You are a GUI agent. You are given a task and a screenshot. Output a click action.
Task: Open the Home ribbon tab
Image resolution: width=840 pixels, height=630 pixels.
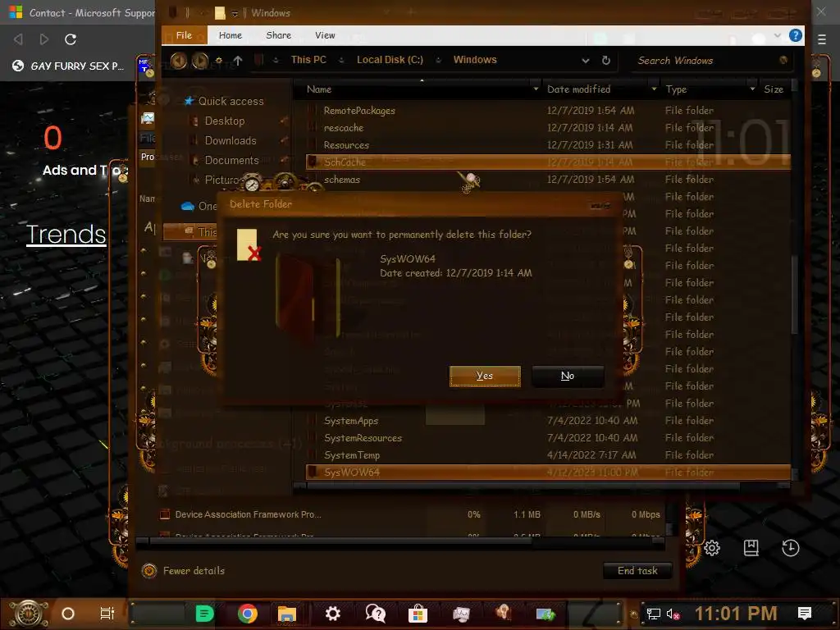point(231,35)
